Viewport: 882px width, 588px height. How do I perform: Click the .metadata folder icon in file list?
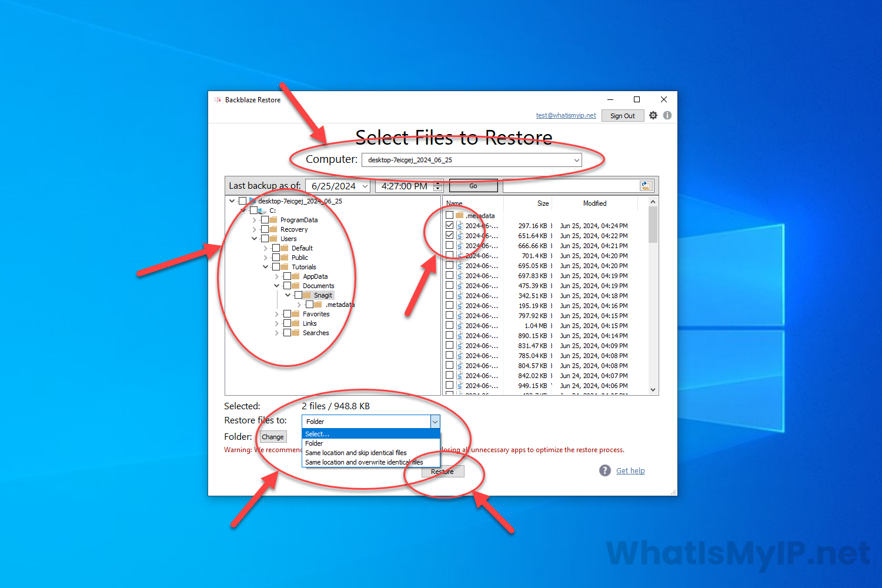click(x=460, y=216)
